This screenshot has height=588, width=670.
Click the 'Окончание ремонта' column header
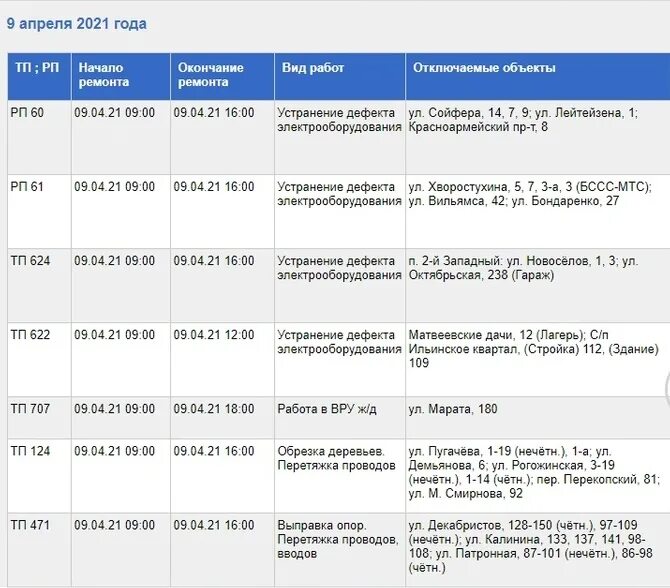click(x=222, y=76)
